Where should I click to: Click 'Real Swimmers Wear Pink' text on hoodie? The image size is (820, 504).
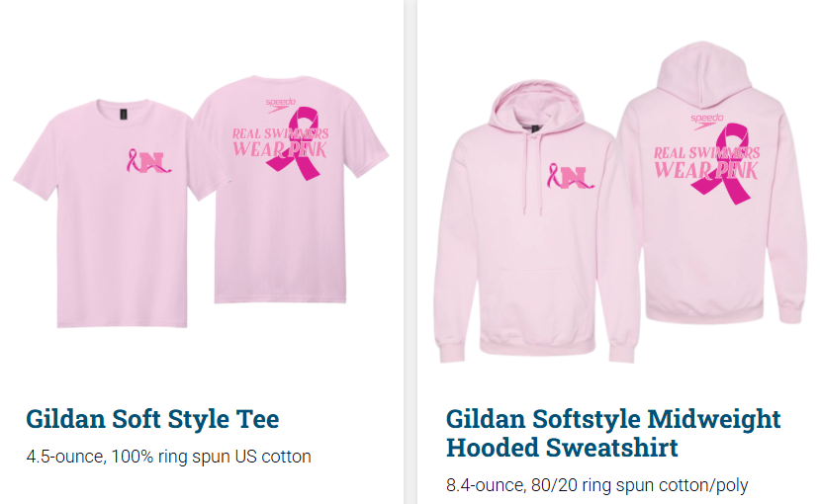706,162
